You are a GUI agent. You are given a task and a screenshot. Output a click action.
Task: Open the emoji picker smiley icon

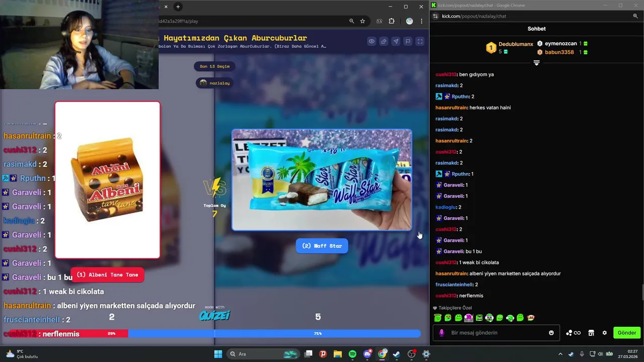click(x=551, y=333)
